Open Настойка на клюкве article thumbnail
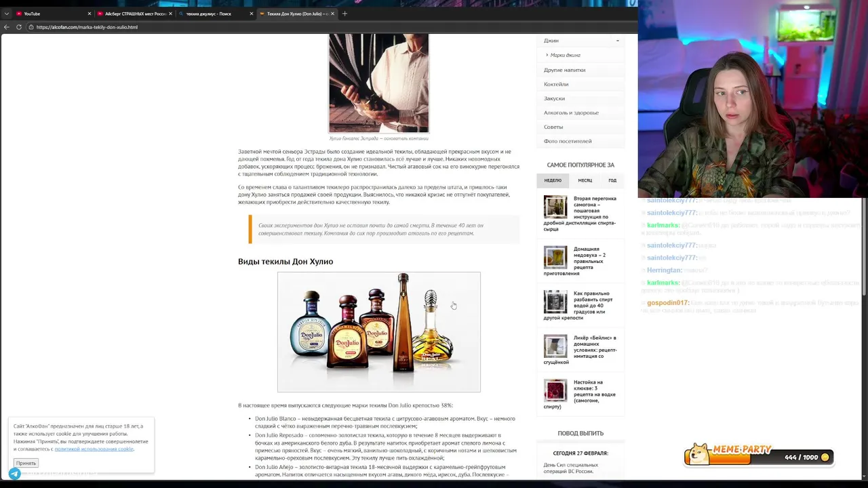Screen dimensions: 868x488 [x=555, y=390]
